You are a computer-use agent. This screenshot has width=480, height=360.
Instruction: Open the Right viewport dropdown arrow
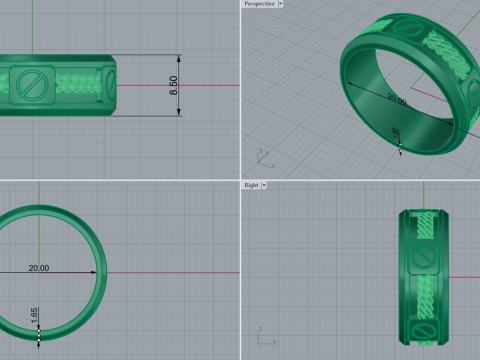[x=264, y=185]
